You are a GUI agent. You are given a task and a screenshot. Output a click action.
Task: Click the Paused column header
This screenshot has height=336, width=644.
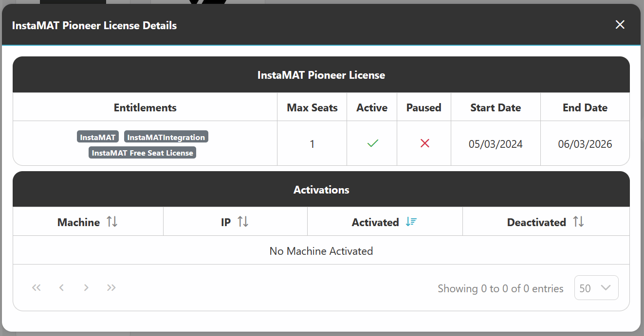point(424,107)
